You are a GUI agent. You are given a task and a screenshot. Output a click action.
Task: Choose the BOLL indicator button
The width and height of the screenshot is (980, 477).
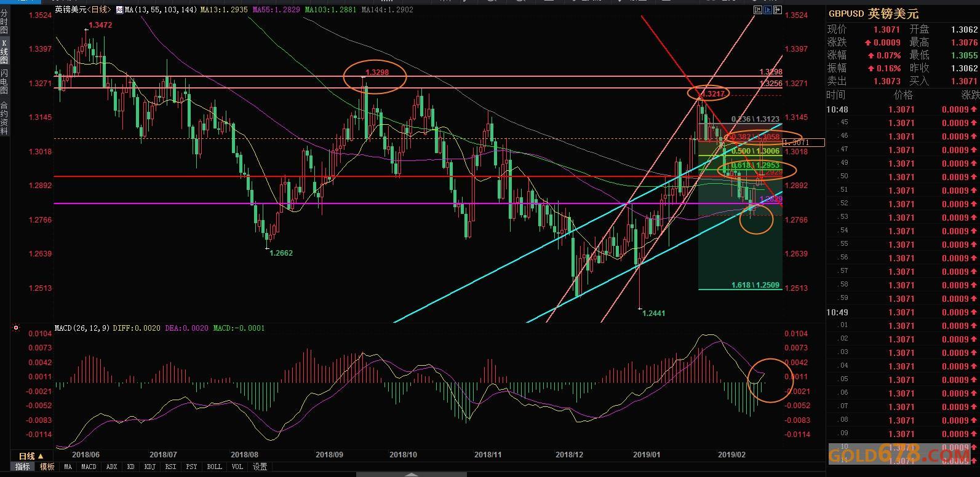[214, 467]
